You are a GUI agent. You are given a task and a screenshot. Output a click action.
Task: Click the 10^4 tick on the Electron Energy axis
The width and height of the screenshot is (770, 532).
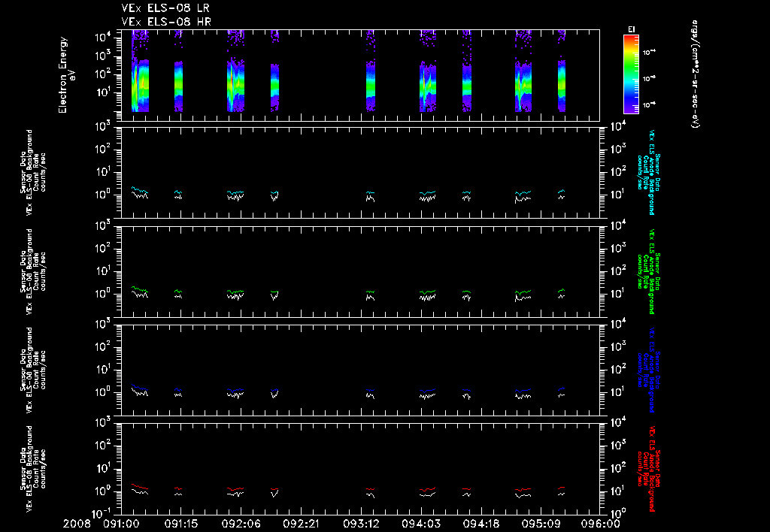tap(105, 38)
